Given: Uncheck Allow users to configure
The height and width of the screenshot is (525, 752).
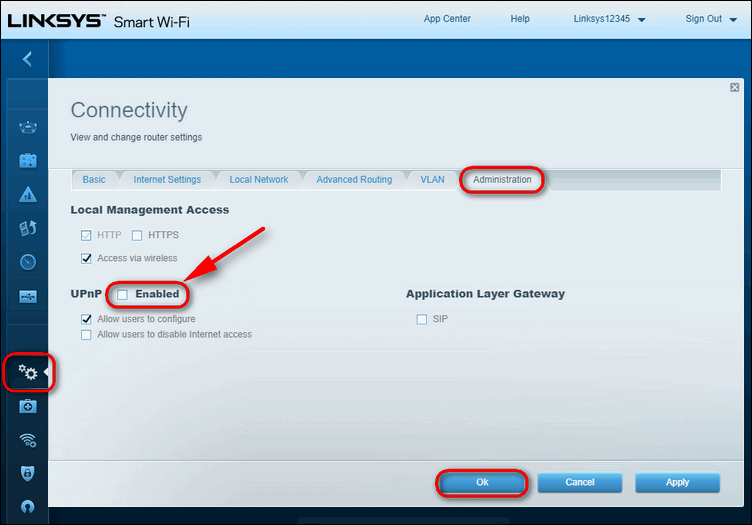Looking at the screenshot, I should coord(86,319).
